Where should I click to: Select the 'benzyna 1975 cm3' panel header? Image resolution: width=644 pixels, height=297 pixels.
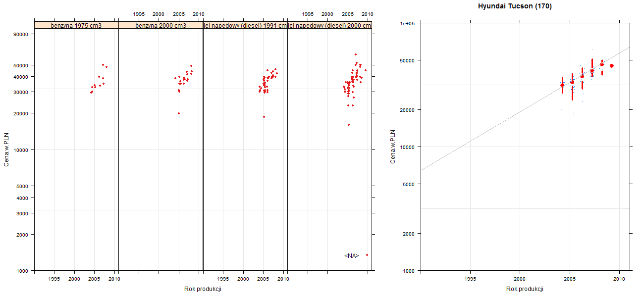pyautogui.click(x=76, y=25)
